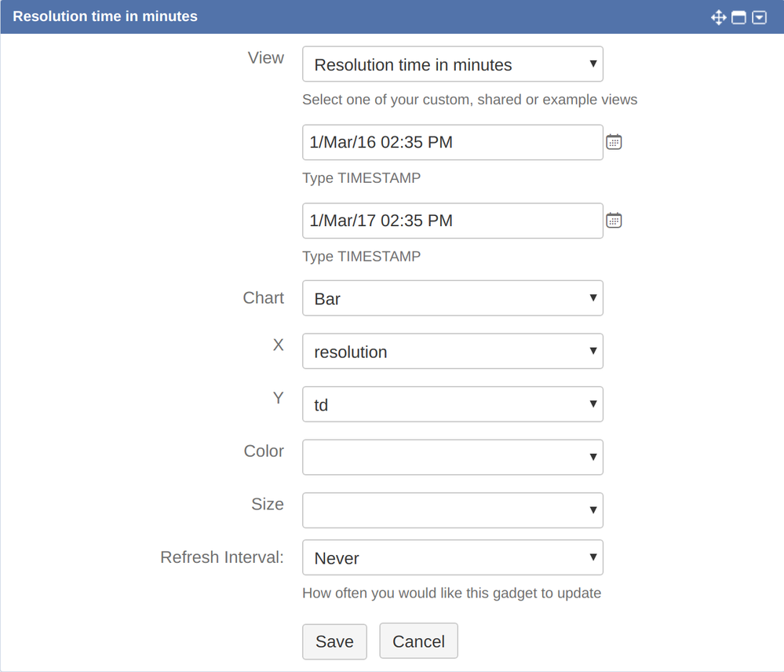
Task: Open the Y axis dropdown showing td
Action: (x=452, y=404)
